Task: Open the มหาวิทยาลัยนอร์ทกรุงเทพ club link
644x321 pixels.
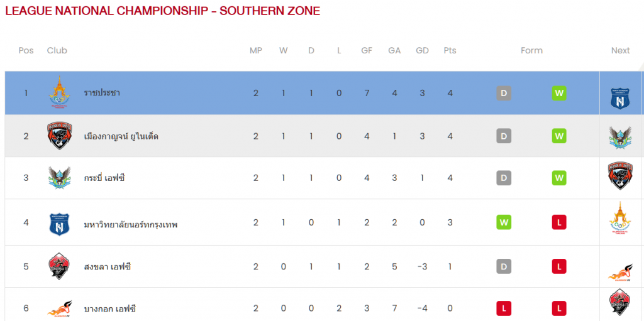Action: coord(131,224)
